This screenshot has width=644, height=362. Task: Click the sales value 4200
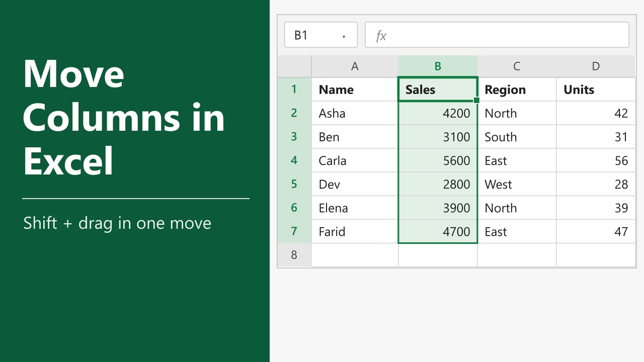(x=438, y=113)
